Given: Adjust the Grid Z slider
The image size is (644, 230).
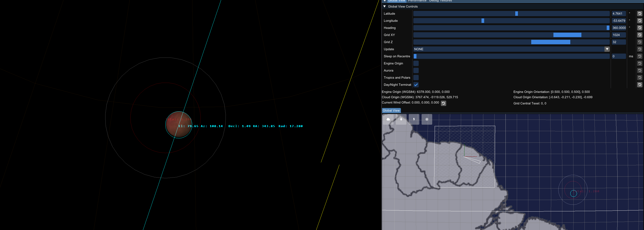Looking at the screenshot, I should tap(511, 42).
